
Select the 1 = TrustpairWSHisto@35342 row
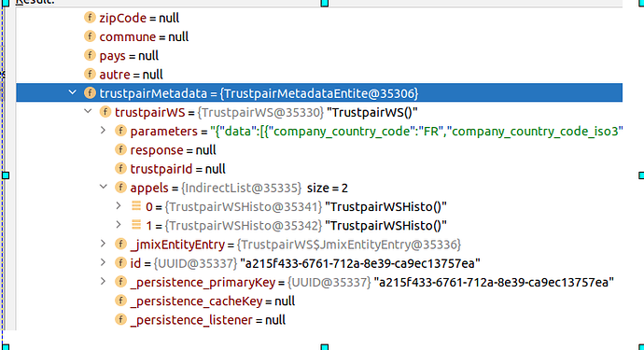(296, 226)
